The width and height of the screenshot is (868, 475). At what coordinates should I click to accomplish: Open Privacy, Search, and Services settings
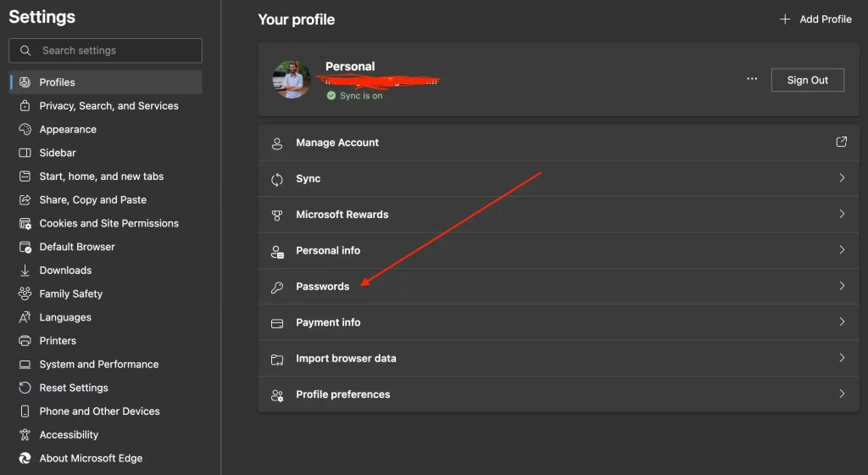click(106, 105)
